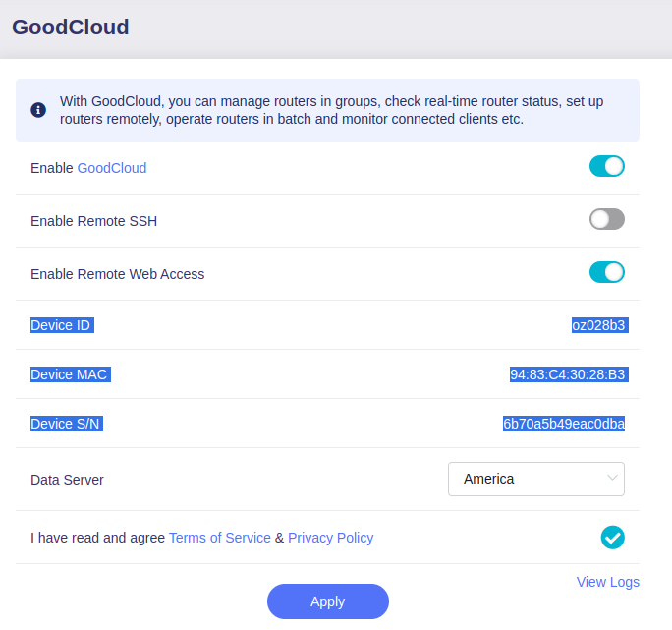
Task: Click the GoodCloud page heading
Action: tap(71, 28)
